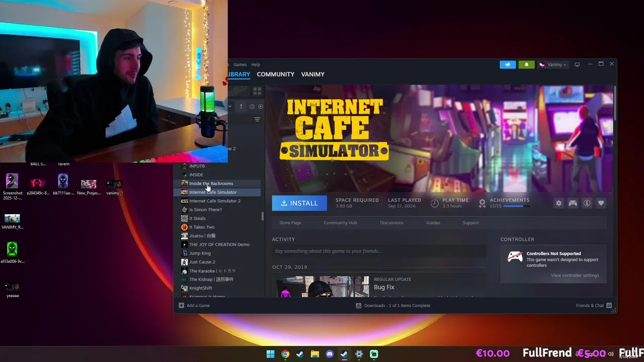Image resolution: width=644 pixels, height=362 pixels.
Task: Open game settings gear icon
Action: 558,203
